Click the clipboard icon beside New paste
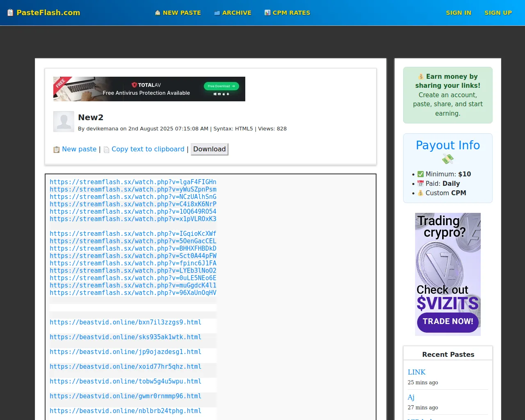Screen dimensions: 525x420 point(57,150)
